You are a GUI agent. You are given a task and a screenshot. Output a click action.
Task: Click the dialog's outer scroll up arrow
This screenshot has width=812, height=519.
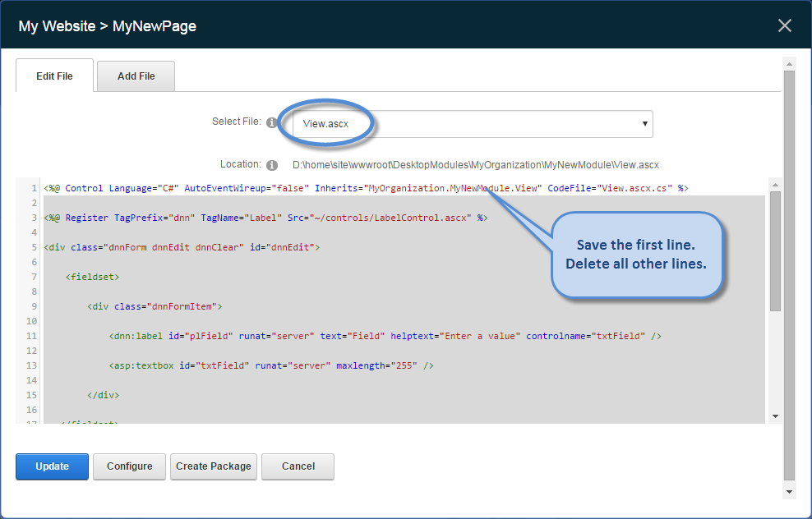pyautogui.click(x=790, y=63)
